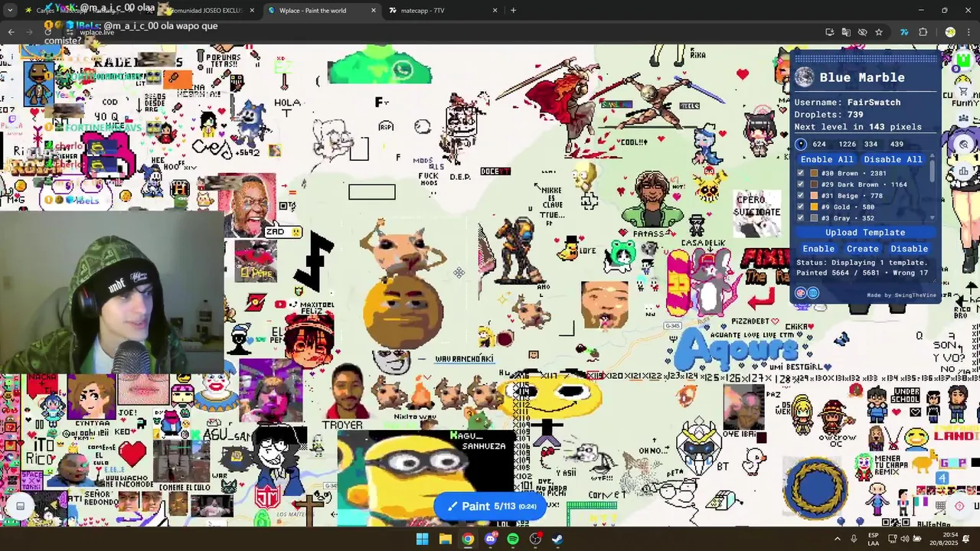Click the color list scroll-up arrow
The height and width of the screenshot is (551, 980).
point(932,156)
